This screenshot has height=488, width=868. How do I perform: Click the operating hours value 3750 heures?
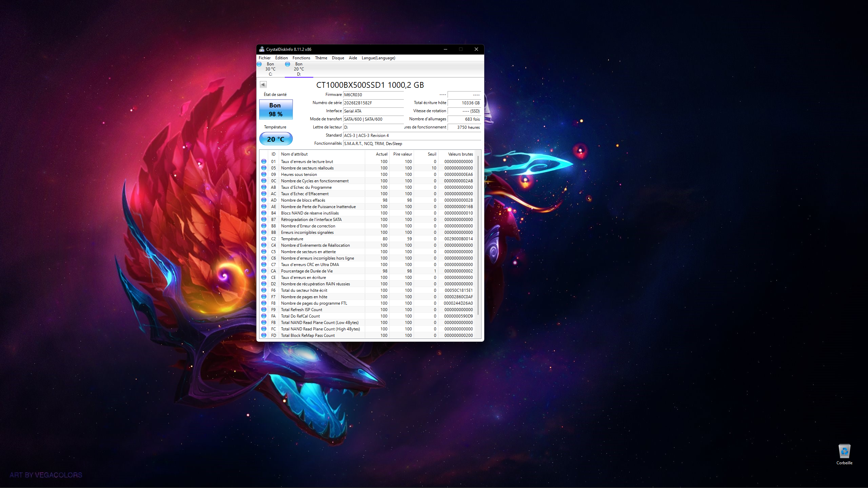tap(464, 127)
